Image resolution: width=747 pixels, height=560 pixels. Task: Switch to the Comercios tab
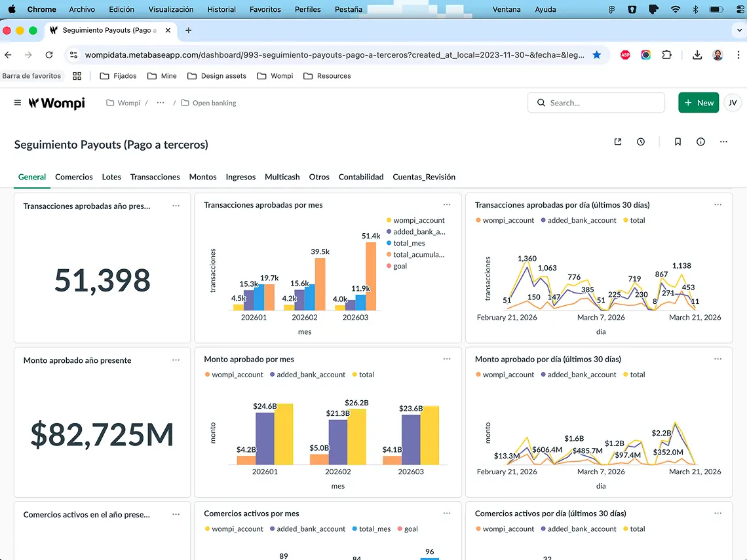74,177
